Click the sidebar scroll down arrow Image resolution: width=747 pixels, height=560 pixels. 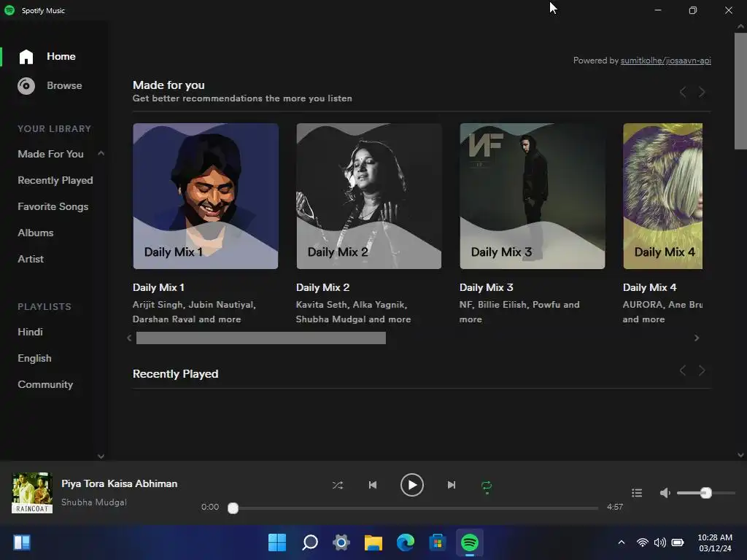(101, 456)
